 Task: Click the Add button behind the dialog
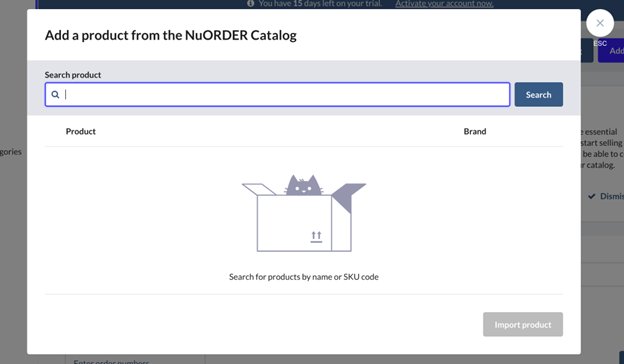point(612,51)
